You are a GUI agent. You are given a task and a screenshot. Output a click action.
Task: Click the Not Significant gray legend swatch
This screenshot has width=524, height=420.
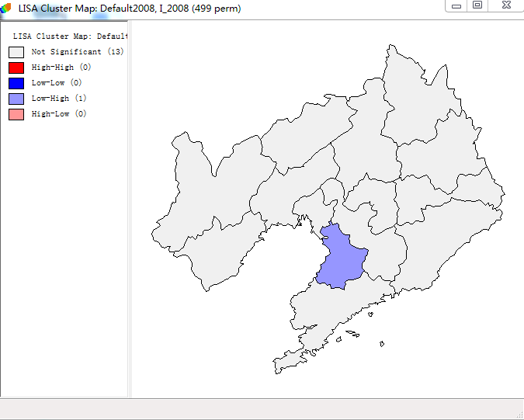(x=16, y=53)
